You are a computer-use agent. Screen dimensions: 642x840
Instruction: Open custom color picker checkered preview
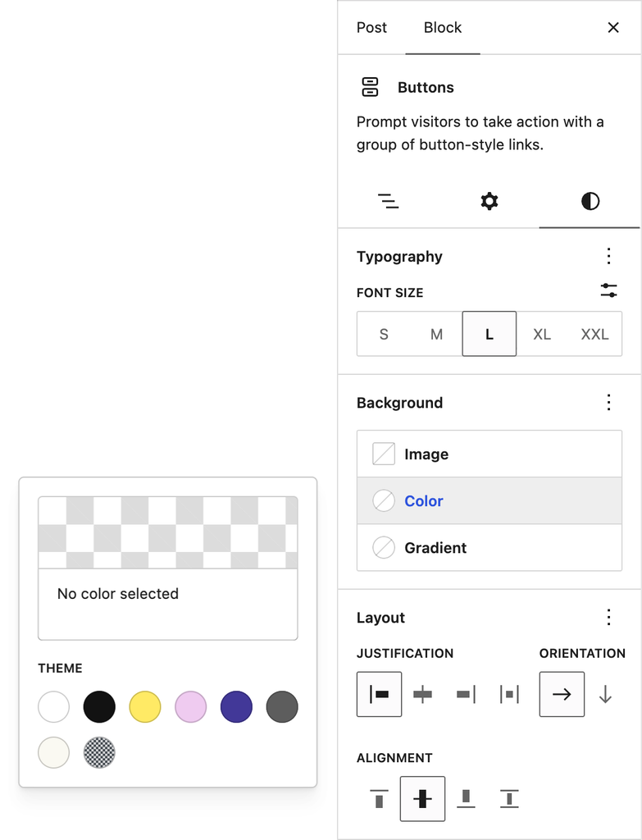click(168, 532)
